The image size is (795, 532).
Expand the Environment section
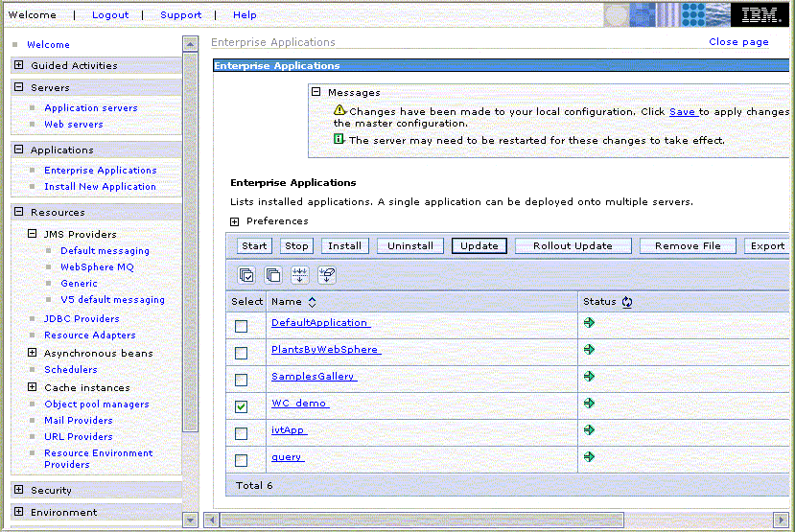click(19, 512)
